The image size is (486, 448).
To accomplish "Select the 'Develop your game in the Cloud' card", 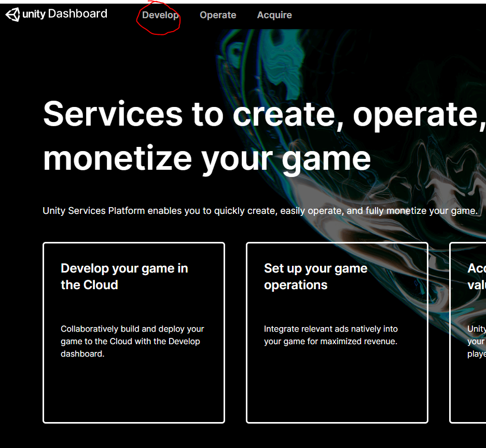I will coord(134,333).
